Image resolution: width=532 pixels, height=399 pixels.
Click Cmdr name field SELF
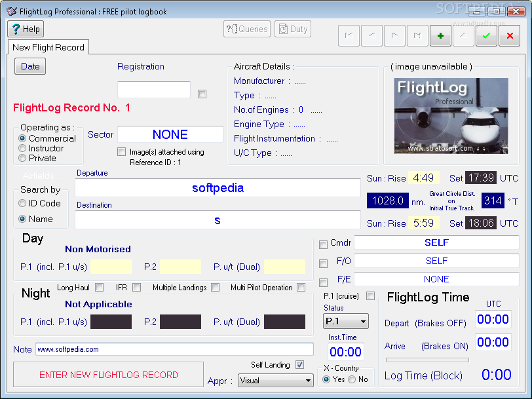coord(436,242)
